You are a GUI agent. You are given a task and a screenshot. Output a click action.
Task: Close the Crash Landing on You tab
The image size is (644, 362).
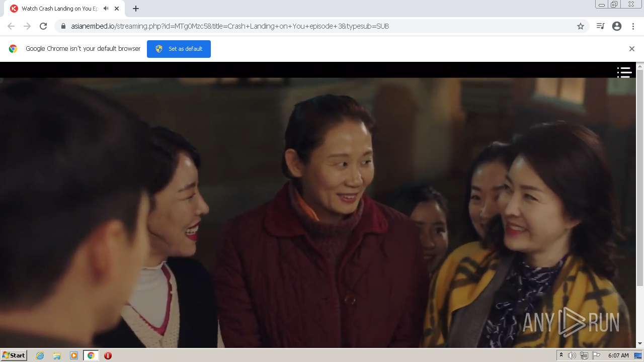coord(117,9)
